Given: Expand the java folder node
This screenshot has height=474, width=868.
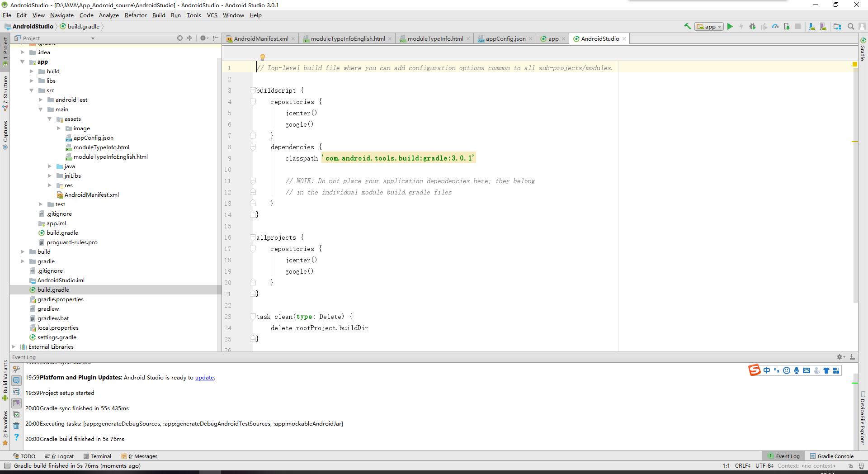Looking at the screenshot, I should (49, 166).
